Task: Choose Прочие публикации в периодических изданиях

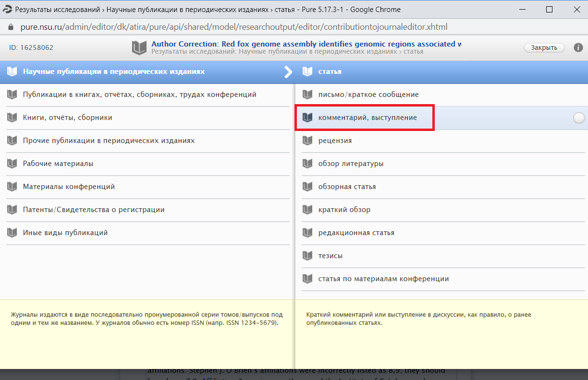Action: click(x=109, y=141)
